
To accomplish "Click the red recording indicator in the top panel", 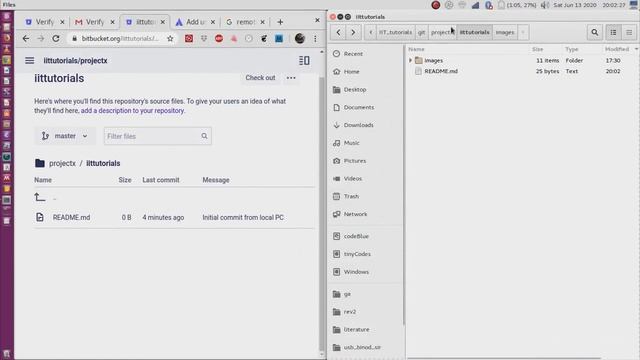I will click(436, 5).
